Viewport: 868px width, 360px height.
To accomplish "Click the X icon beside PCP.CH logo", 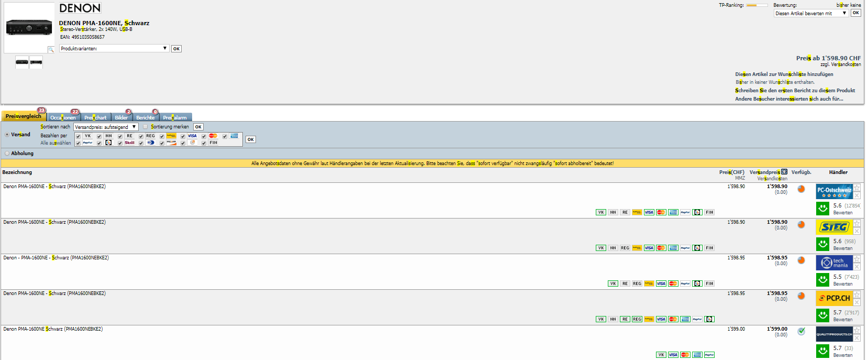I will 856,302.
